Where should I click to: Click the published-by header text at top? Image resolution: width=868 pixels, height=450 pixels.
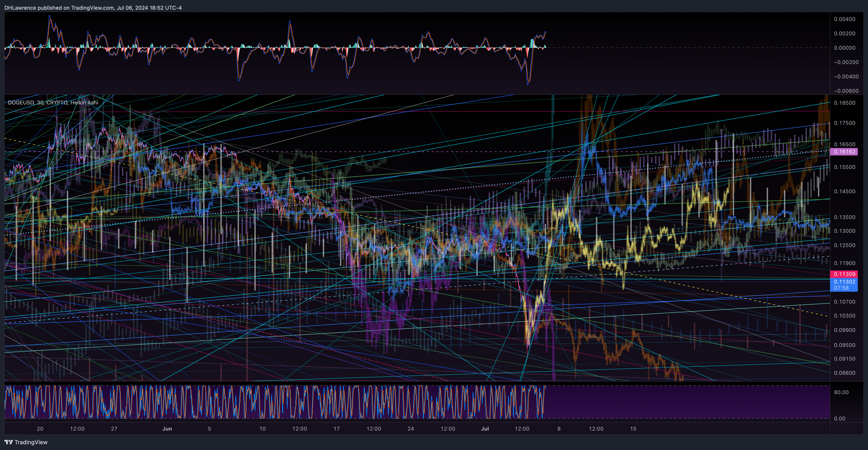pyautogui.click(x=93, y=8)
